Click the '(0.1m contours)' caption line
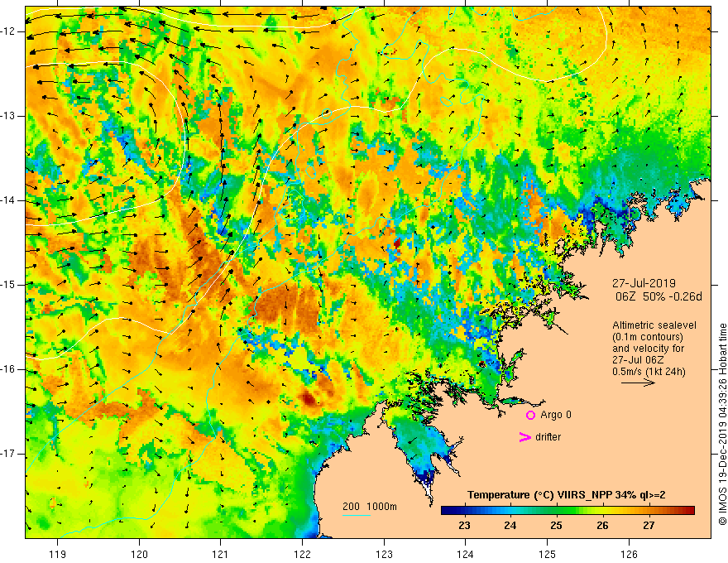This screenshot has height=563, width=728. click(648, 337)
